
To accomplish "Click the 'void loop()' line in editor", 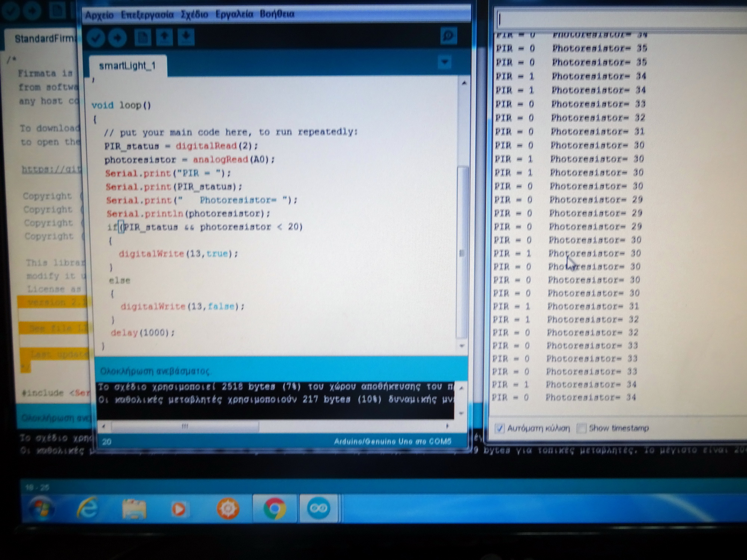I will point(121,105).
